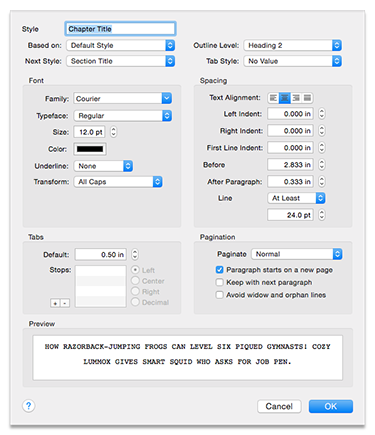Open the Line At Least dropdown
The width and height of the screenshot is (375, 435).
coord(296,198)
